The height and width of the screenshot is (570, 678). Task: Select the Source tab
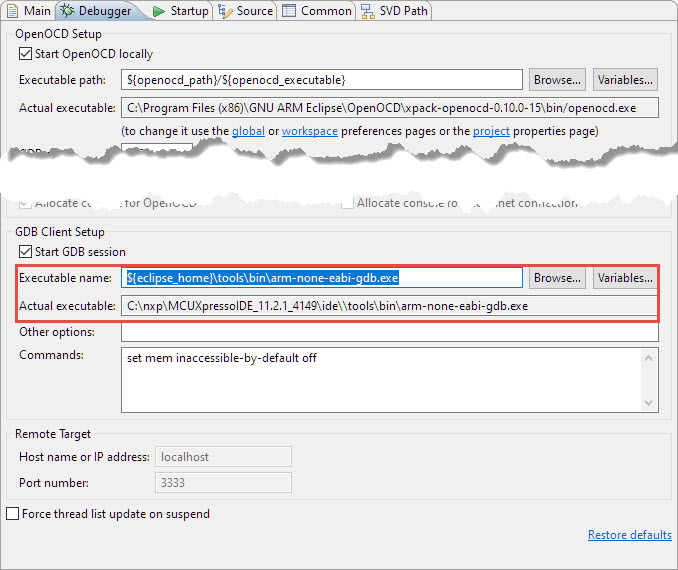(x=247, y=11)
